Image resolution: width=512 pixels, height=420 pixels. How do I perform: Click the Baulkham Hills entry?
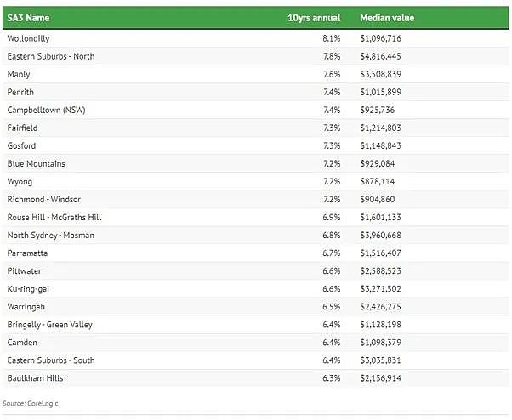(35, 378)
